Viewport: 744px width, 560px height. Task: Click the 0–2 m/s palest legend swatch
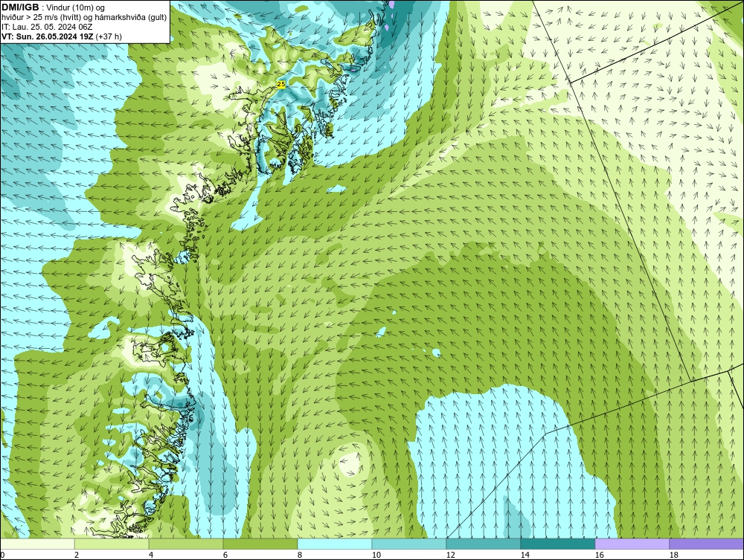[x=37, y=544]
